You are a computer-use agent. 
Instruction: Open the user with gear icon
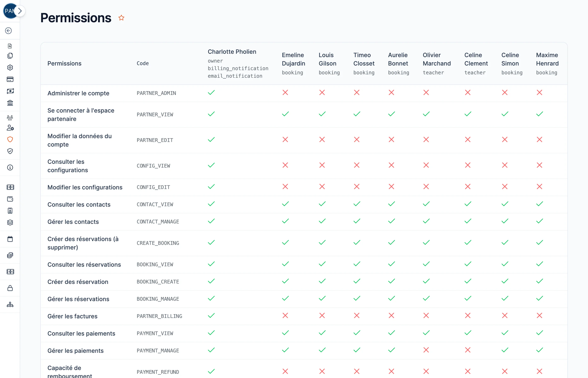[10, 128]
